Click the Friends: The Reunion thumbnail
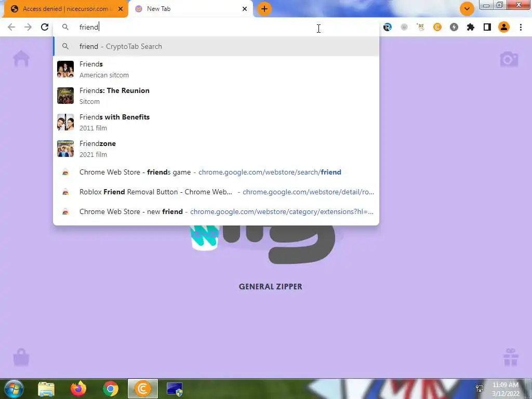This screenshot has height=399, width=532. coord(65,96)
